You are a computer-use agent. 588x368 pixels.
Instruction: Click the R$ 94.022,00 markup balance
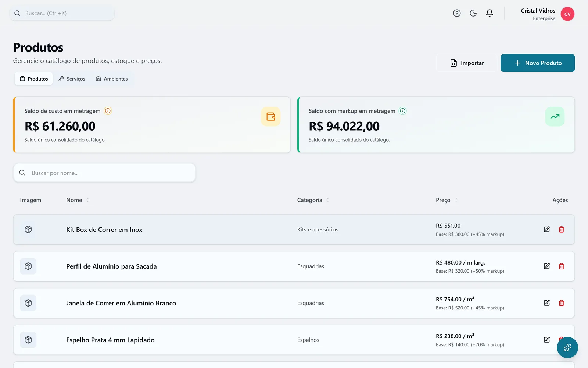pyautogui.click(x=344, y=126)
